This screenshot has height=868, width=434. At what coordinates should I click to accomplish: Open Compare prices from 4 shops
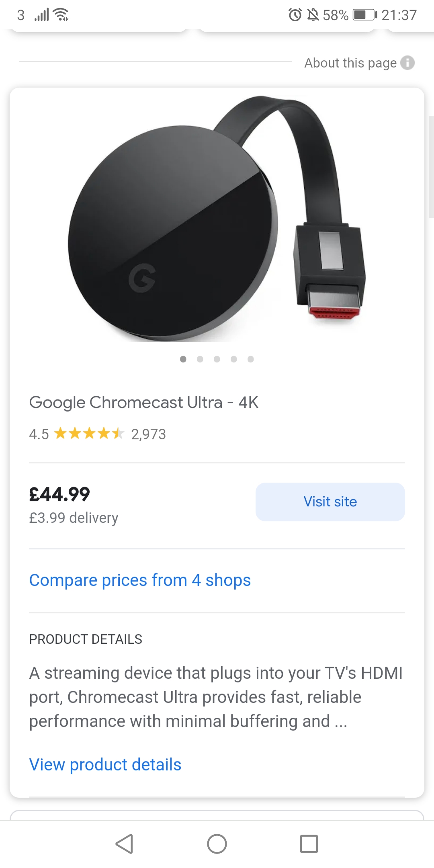140,580
